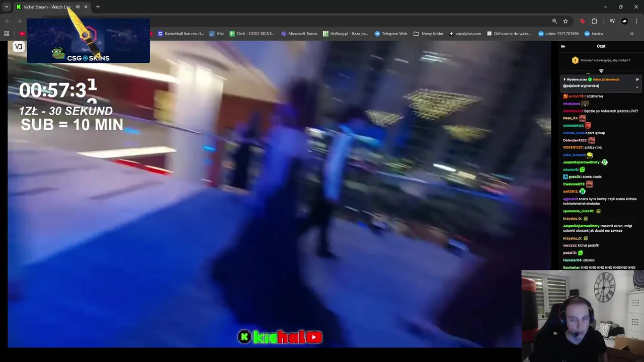Expand the Nowy folder bookmark folder
Screen dimensions: 644x362
(x=429, y=34)
